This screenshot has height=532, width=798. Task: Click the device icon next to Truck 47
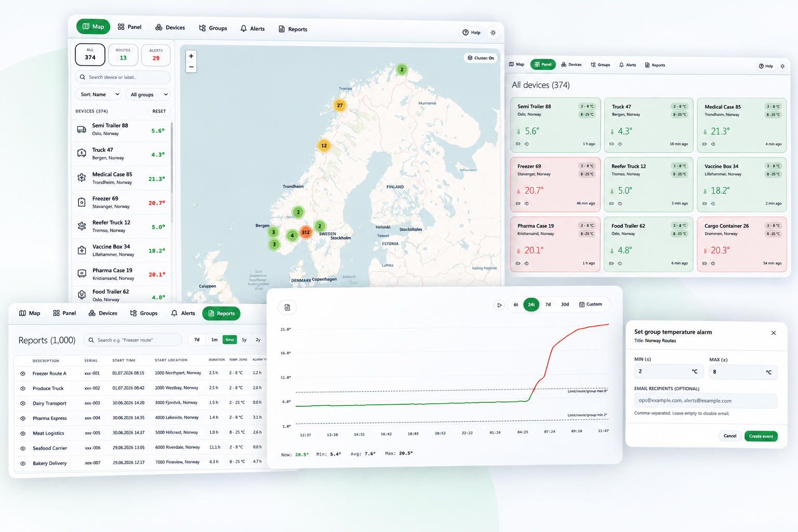[x=82, y=153]
